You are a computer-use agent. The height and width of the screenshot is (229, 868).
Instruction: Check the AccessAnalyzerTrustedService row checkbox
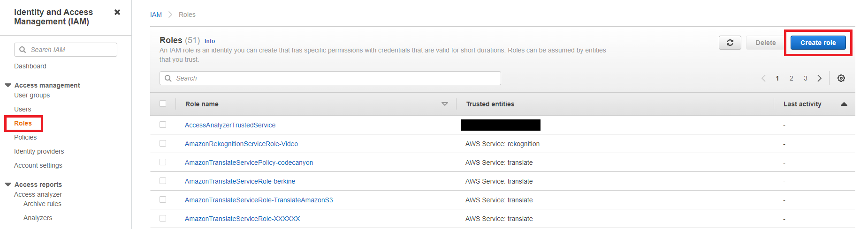163,125
